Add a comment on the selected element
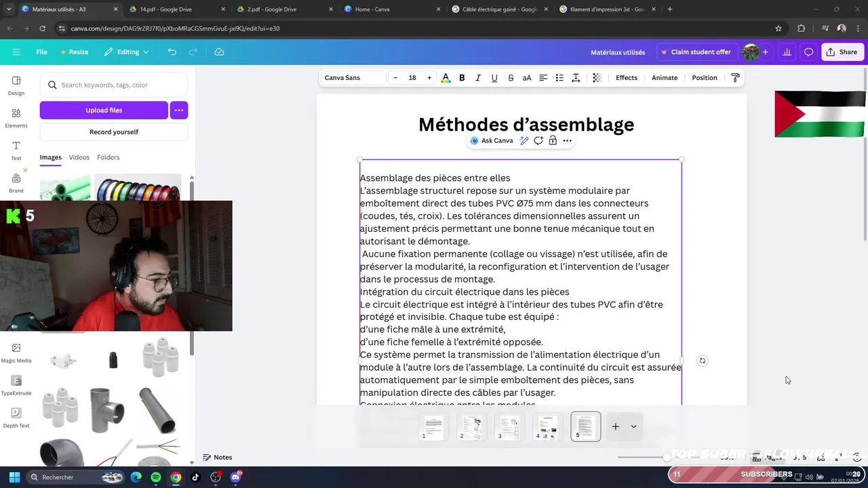 click(538, 141)
